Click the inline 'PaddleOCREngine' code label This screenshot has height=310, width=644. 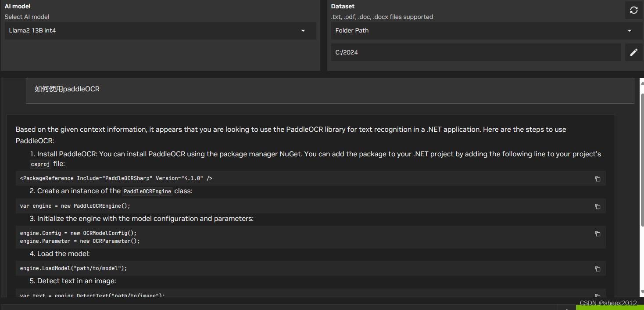point(147,191)
